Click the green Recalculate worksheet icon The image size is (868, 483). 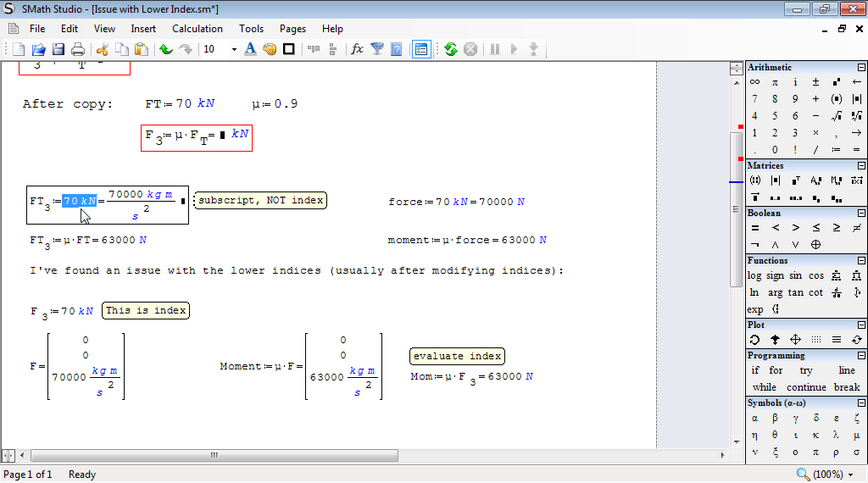[451, 49]
